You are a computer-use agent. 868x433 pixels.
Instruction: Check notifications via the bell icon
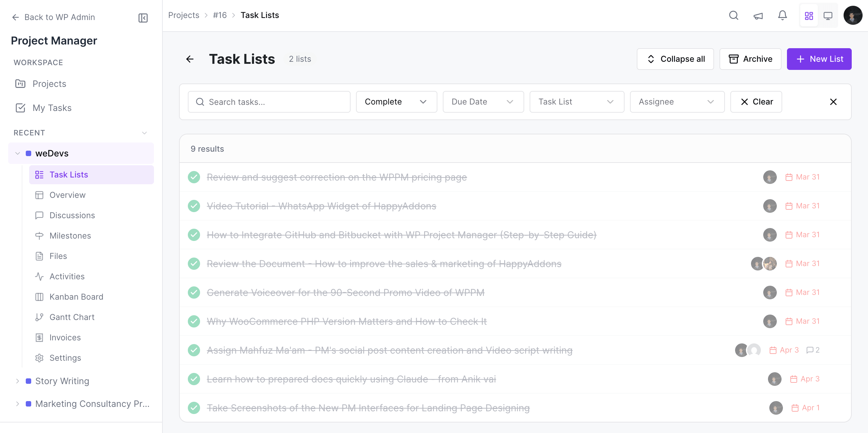(782, 15)
